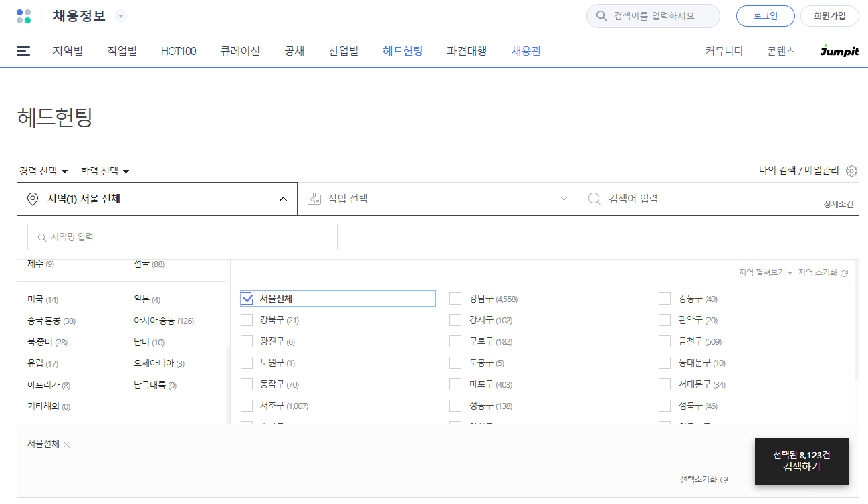Screen dimensions: 868x504
Task: Click the 지역명 입력 search field
Action: coord(182,237)
